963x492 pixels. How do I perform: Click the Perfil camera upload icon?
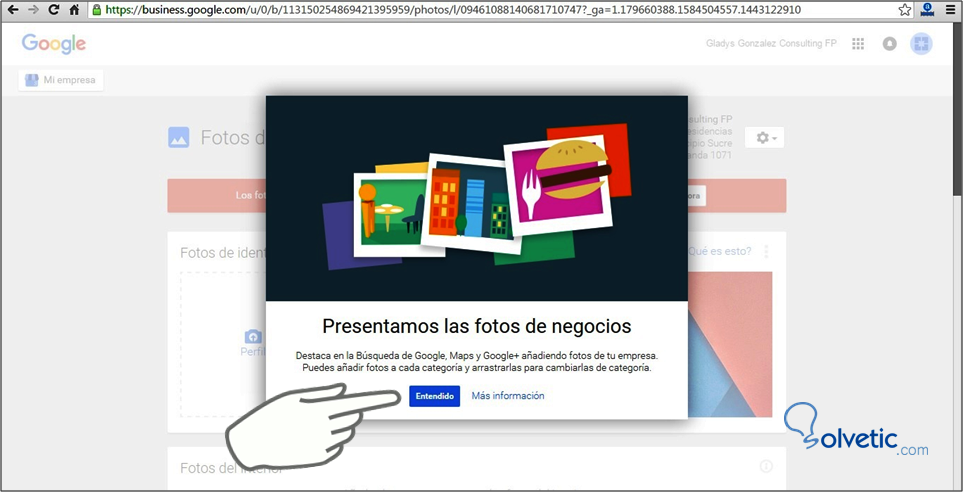253,337
